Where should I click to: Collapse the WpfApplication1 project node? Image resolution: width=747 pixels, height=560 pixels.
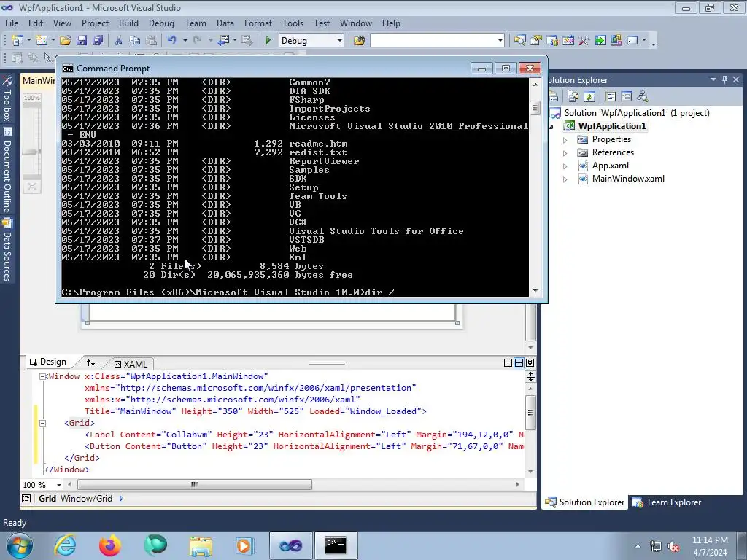coord(551,127)
